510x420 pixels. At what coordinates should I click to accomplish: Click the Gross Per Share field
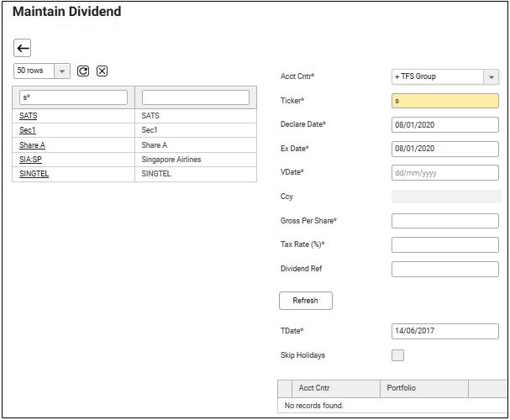(x=444, y=221)
